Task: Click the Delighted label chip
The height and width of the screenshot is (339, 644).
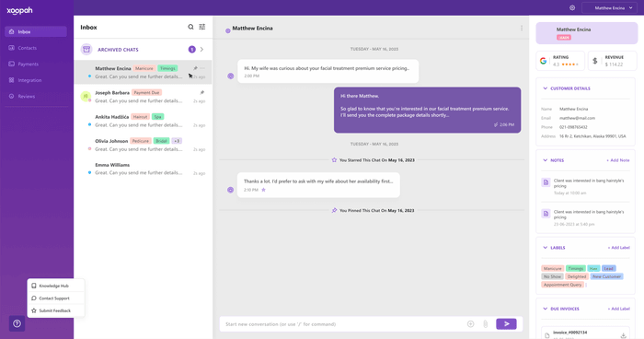Action: 577,276
